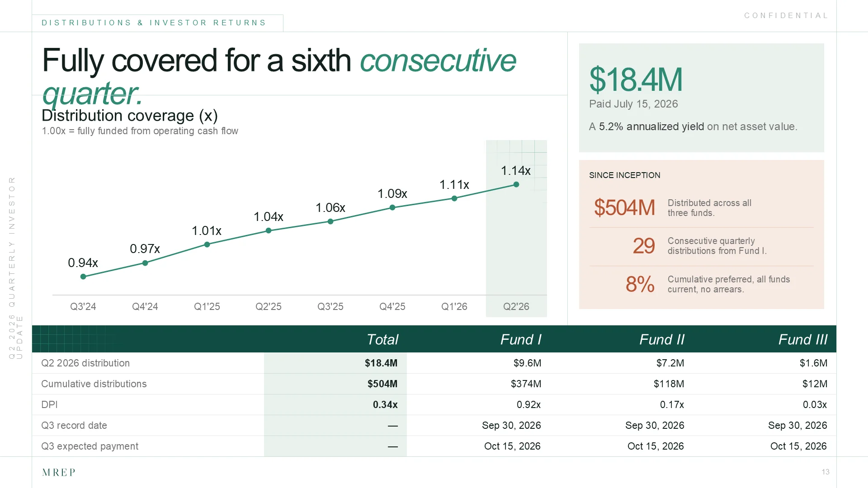This screenshot has height=488, width=868.
Task: Click the Total DPI 0.34x cell
Action: (385, 404)
